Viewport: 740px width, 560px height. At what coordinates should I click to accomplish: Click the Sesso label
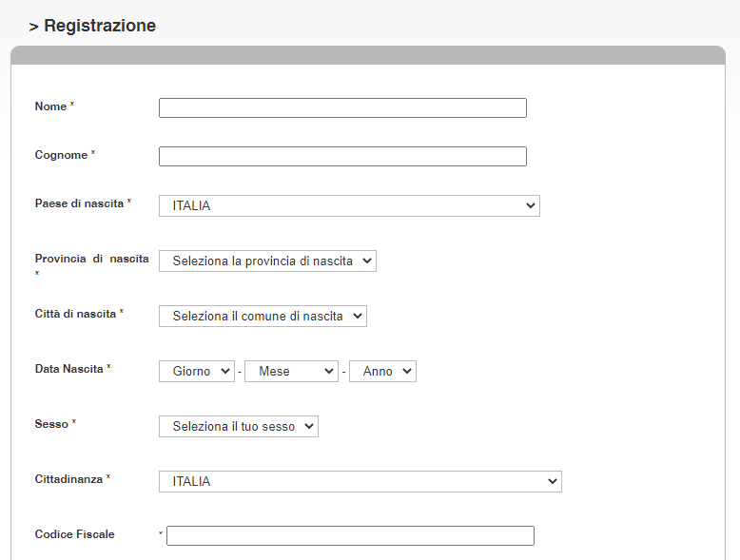[x=52, y=424]
